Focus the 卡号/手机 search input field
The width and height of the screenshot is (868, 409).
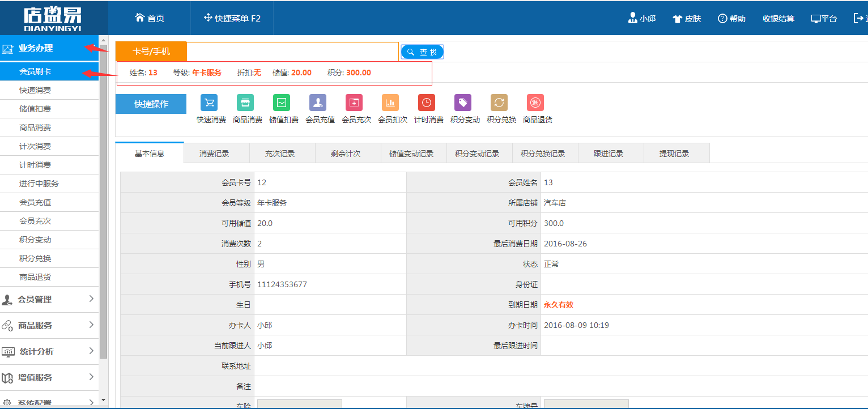[x=292, y=52]
